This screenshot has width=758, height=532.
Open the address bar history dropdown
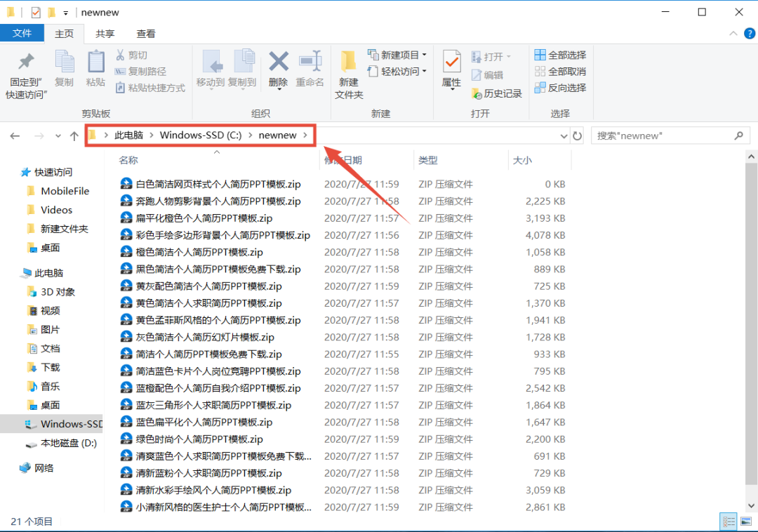pyautogui.click(x=563, y=136)
